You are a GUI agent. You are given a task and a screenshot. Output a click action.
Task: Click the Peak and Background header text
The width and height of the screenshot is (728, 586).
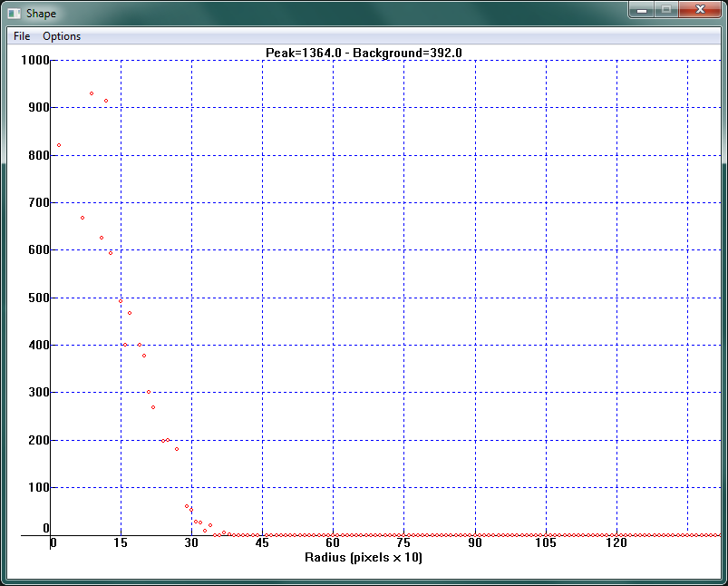(364, 53)
